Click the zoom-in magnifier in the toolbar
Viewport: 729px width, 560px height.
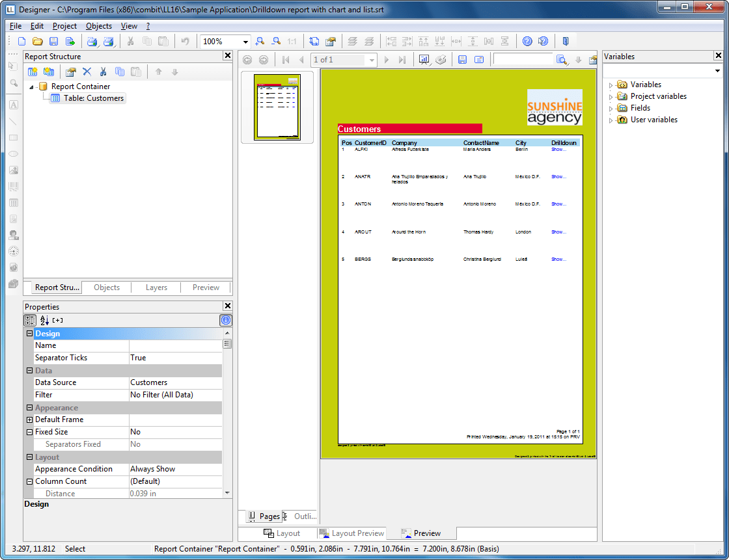coord(260,41)
